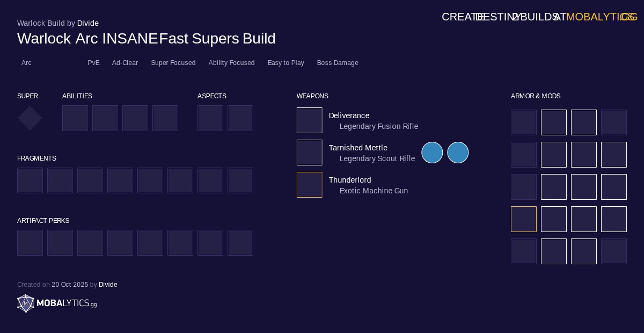Select the PvE tag

point(93,63)
